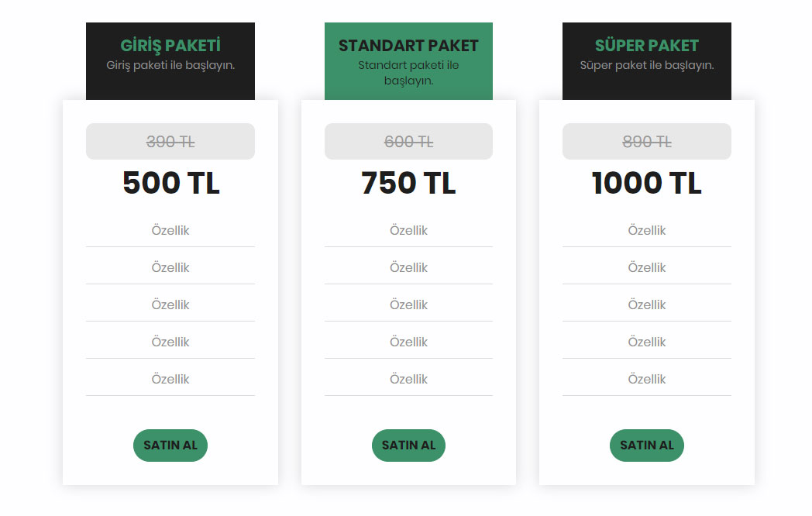Click SATIN AL button in Giriş Paketi card
The width and height of the screenshot is (812, 516).
[x=170, y=445]
